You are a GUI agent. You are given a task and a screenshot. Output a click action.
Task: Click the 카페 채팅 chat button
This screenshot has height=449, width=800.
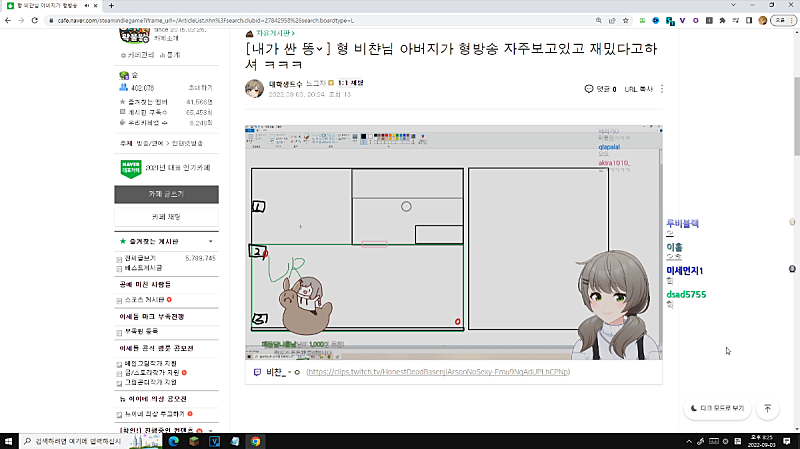click(x=166, y=217)
